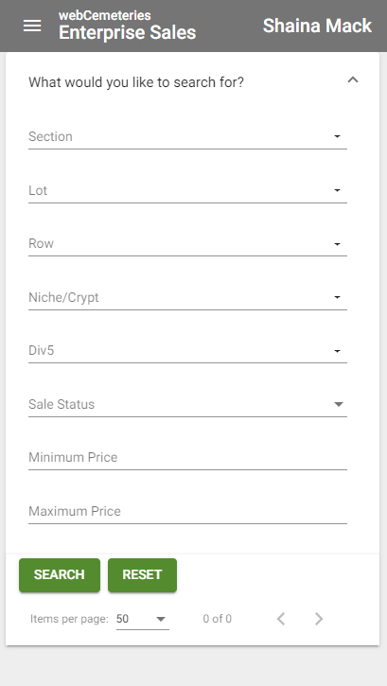Click the Lot dropdown arrow icon
The height and width of the screenshot is (686, 387).
coord(337,190)
